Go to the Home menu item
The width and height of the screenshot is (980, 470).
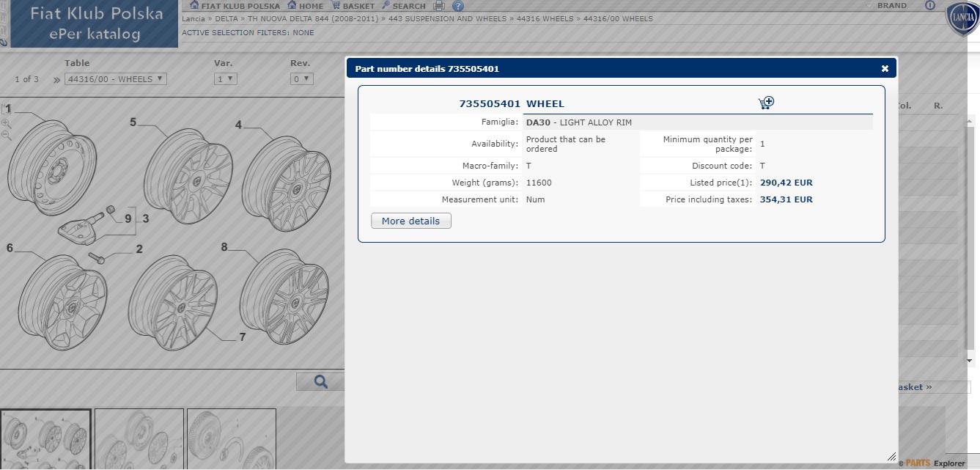[305, 5]
